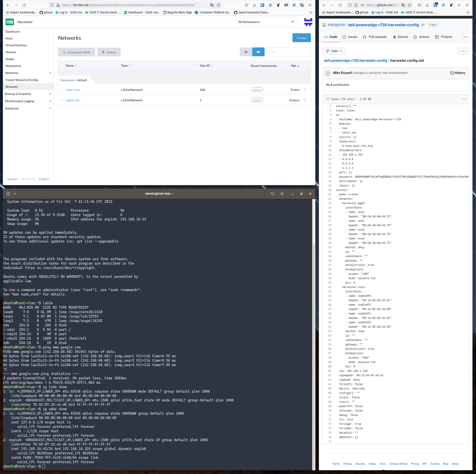Click the Harvester logo in the header
This screenshot has height=474, width=476.
(x=10, y=22)
